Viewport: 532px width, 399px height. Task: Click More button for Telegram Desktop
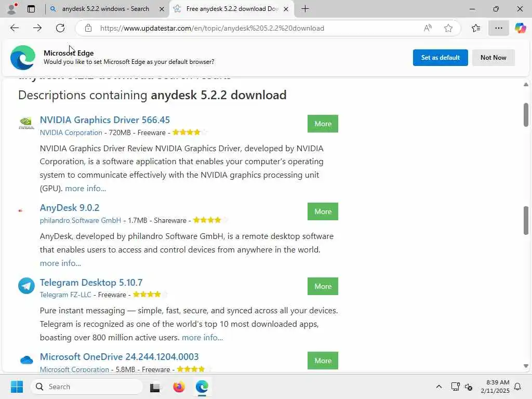323,286
